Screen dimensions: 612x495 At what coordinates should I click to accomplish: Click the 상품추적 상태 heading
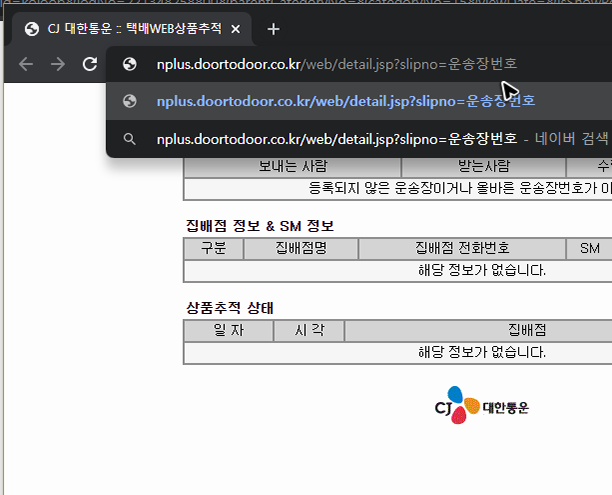(230, 308)
